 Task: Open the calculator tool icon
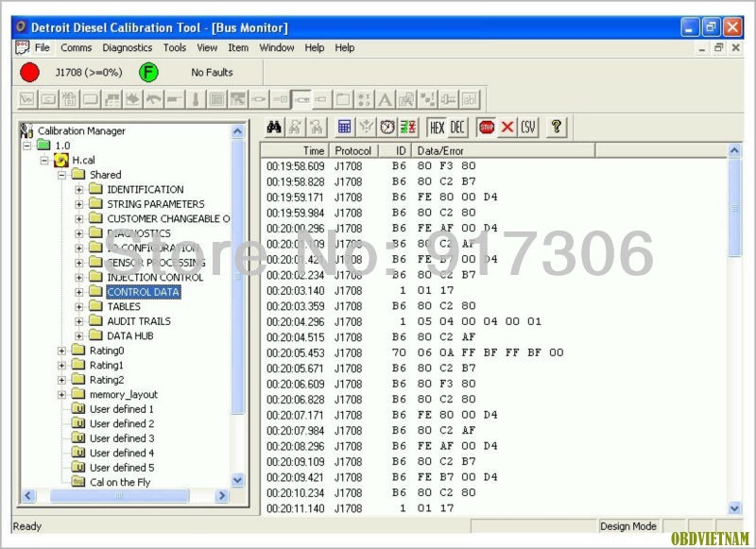pos(344,128)
